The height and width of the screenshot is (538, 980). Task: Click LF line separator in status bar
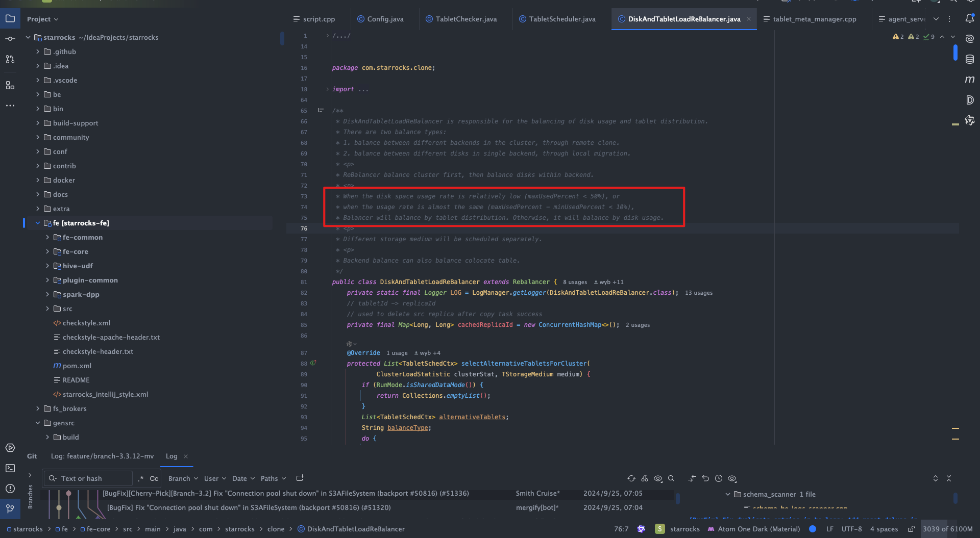[x=830, y=529]
